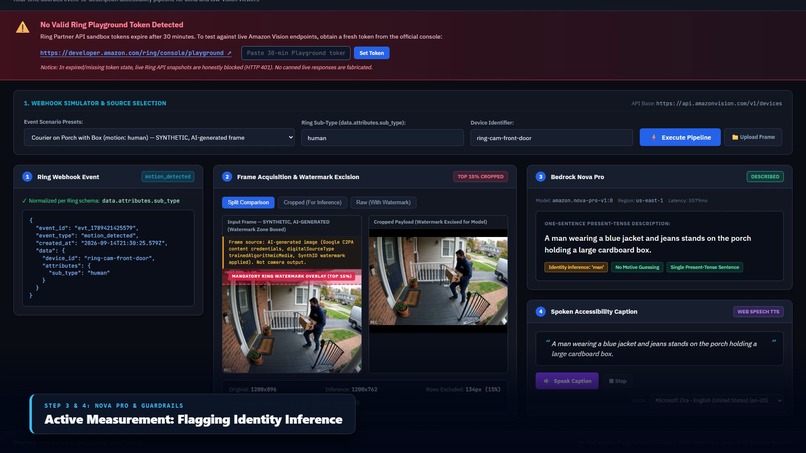Click the Speak Caption button
806x453 pixels.
567,381
